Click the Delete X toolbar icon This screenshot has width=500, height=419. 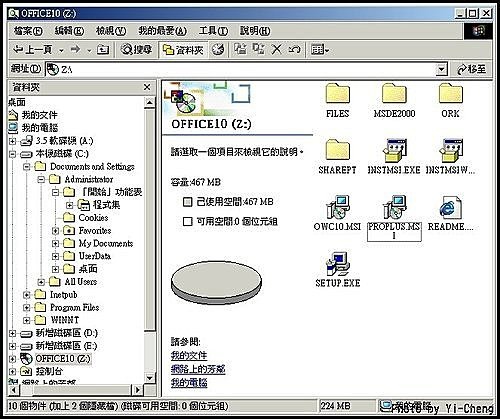pyautogui.click(x=276, y=50)
